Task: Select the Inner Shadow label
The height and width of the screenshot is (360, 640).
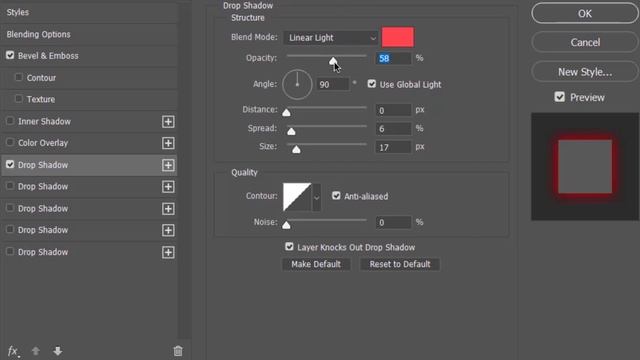Action: click(x=44, y=122)
